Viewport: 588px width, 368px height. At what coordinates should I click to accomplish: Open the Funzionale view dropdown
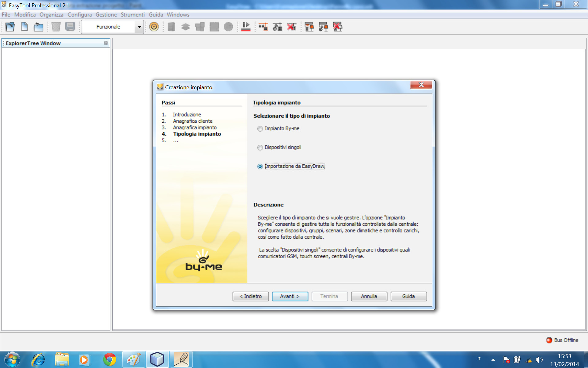pos(139,27)
